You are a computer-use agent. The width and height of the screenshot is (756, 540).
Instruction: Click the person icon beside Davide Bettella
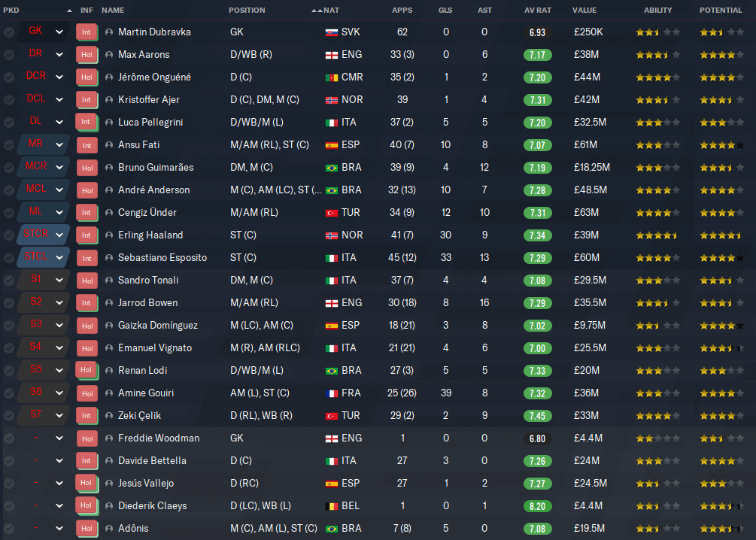coord(109,461)
